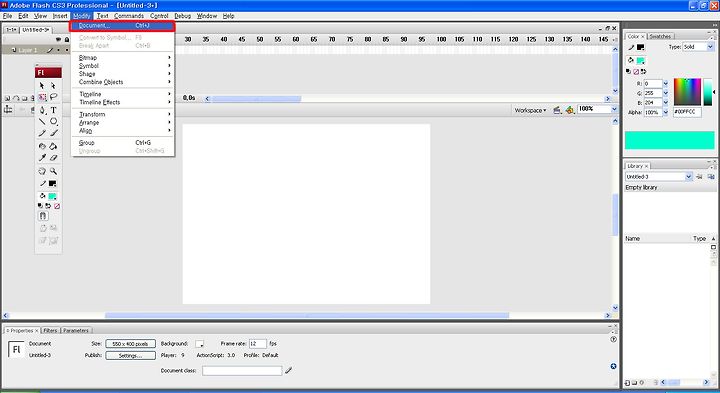
Task: Open the Transform submenu
Action: (x=123, y=114)
